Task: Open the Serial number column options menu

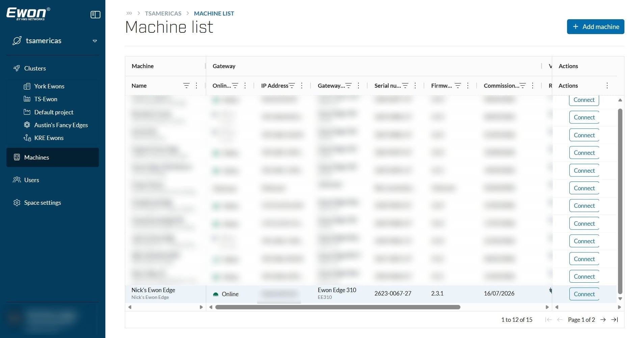Action: point(415,86)
